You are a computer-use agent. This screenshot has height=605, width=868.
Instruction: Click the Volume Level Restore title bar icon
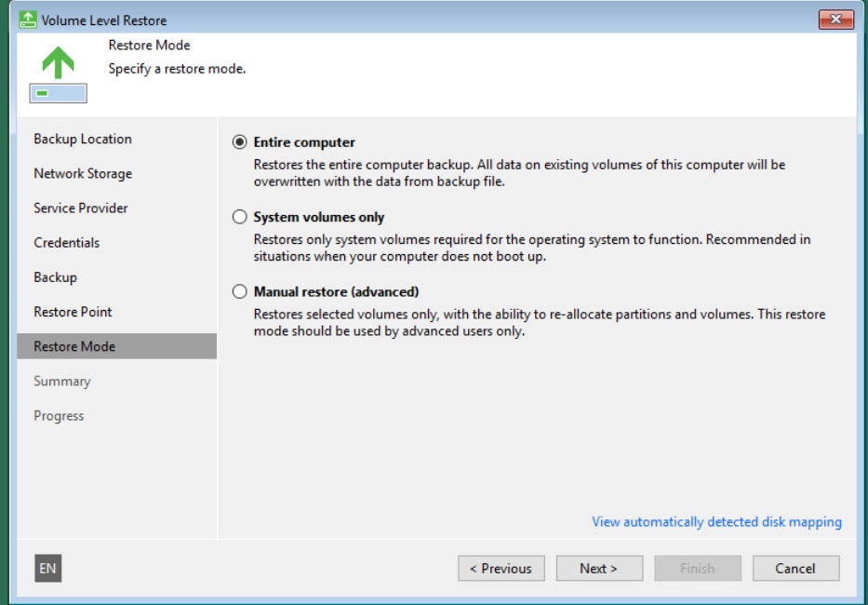click(29, 20)
